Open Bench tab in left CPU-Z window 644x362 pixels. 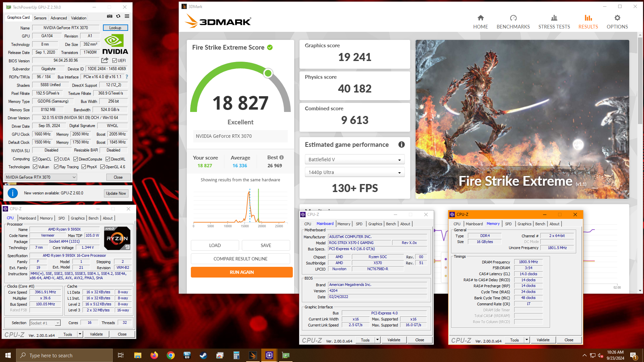pyautogui.click(x=94, y=218)
